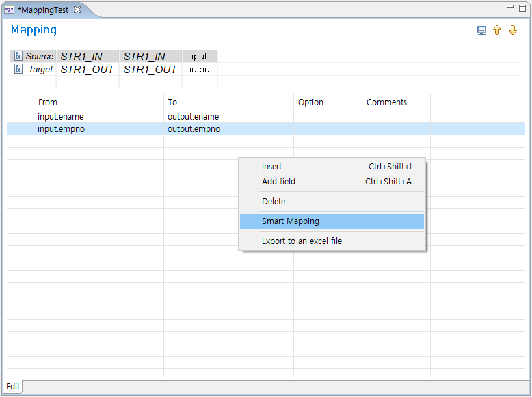Screen dimensions: 532x397
Task: Click the move up arrow icon
Action: (497, 31)
